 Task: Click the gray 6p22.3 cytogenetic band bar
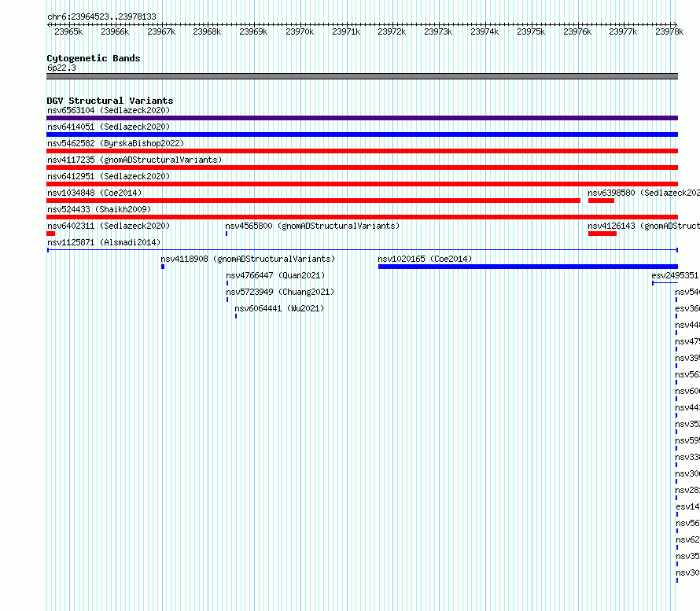(362, 76)
